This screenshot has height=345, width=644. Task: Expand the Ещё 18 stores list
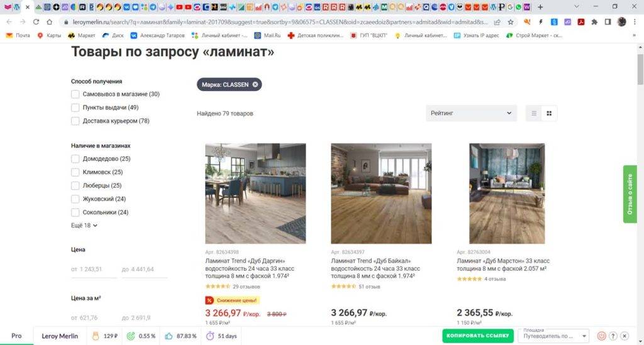(85, 225)
